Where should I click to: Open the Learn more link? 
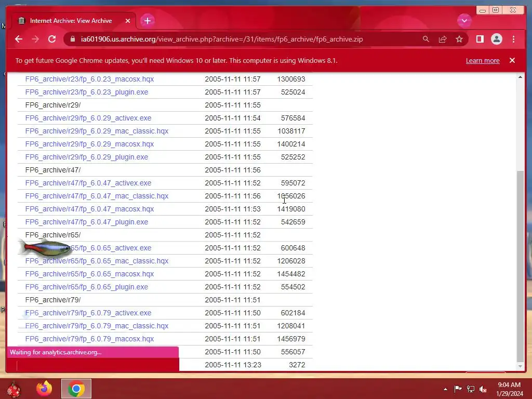pos(483,60)
